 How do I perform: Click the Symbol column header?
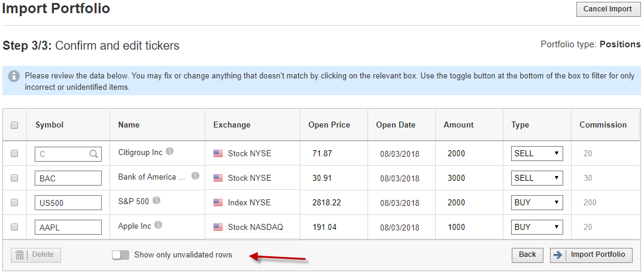coord(50,125)
